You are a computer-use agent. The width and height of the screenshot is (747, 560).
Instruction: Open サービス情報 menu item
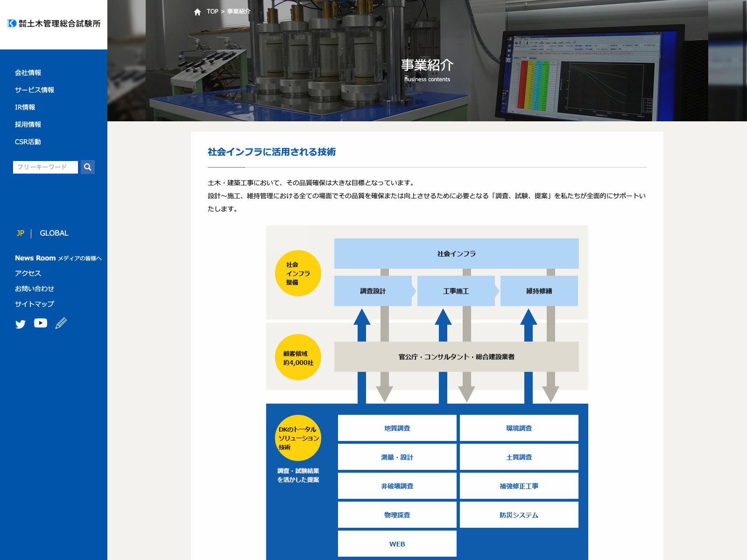[x=35, y=90]
